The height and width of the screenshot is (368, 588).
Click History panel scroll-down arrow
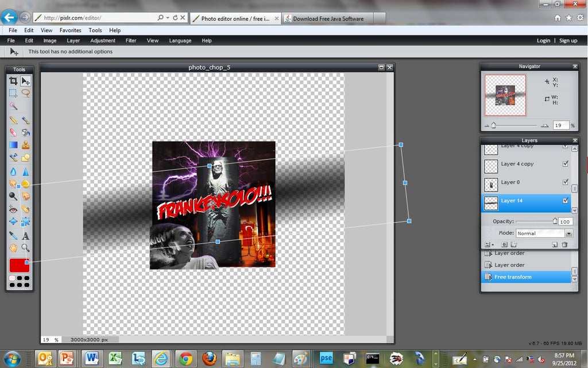574,279
